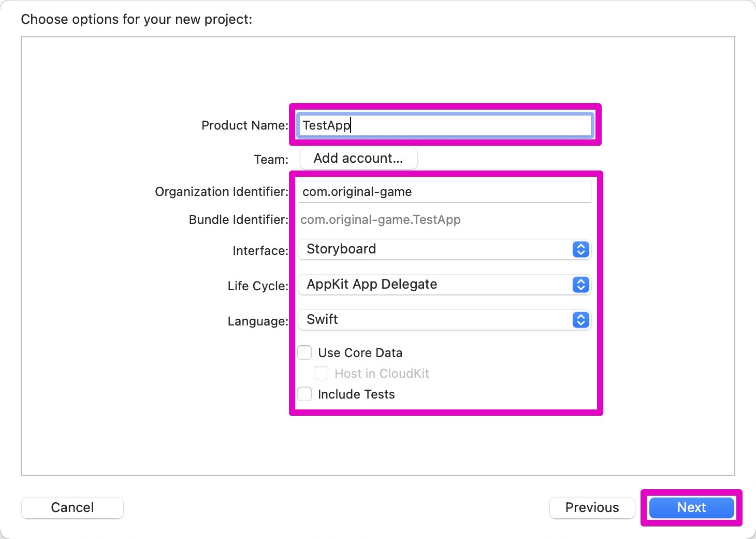Click the blue chevron icon on the Storyboard popup
Screen dimensions: 756x539
coord(580,249)
